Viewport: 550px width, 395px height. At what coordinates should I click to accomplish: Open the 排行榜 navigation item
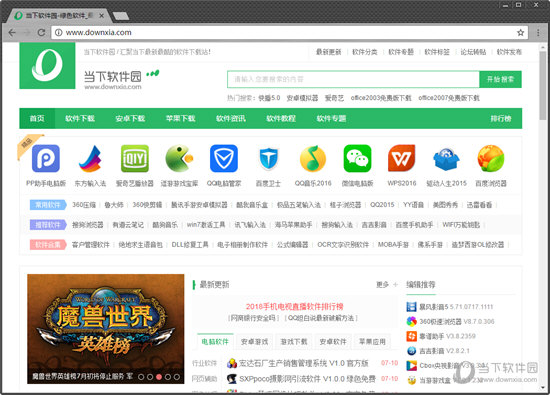501,119
